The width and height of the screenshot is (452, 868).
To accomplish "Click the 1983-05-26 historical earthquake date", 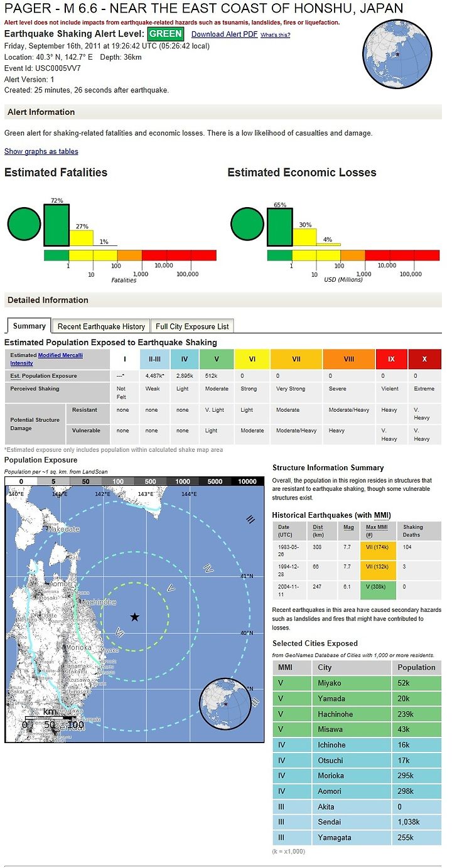I will tap(289, 550).
